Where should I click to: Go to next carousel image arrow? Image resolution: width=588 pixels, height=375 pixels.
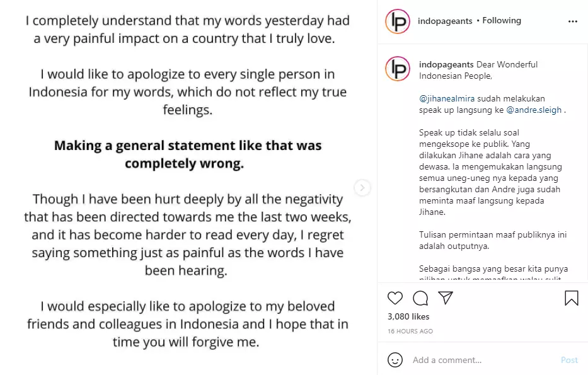tap(362, 187)
